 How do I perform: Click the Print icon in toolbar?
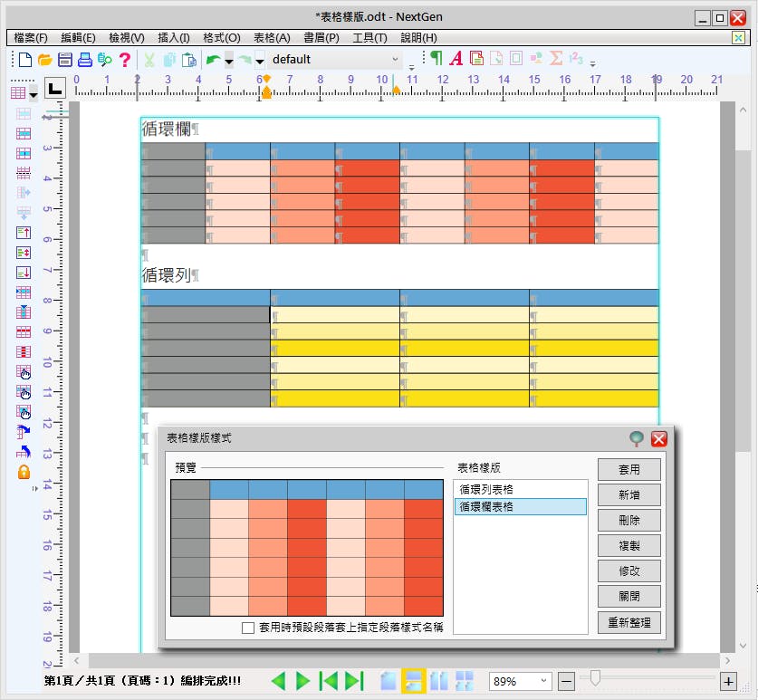point(84,60)
